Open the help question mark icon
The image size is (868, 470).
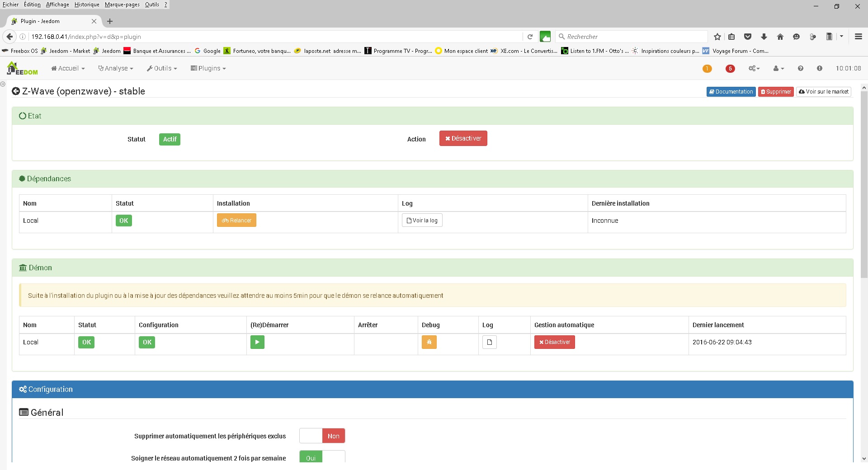[x=801, y=68]
